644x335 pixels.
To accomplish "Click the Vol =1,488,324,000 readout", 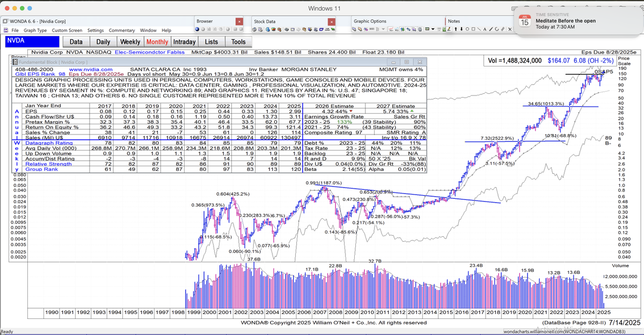I will pos(515,61).
